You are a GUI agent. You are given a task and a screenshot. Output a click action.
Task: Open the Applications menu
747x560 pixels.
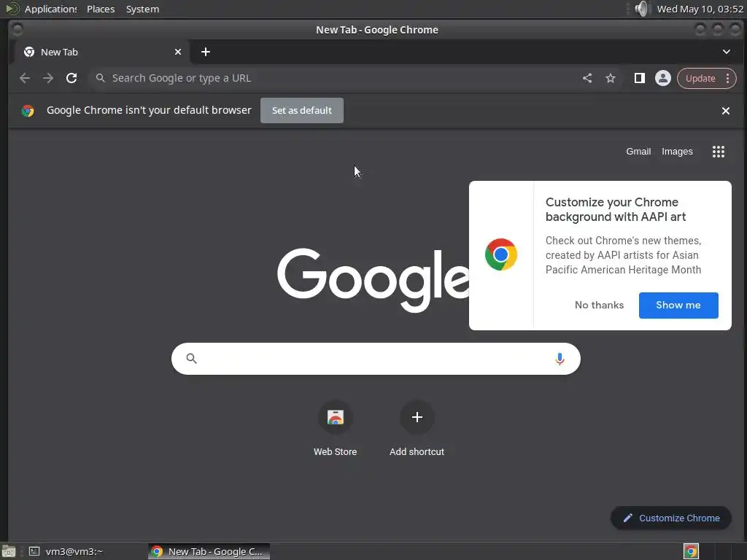50,9
